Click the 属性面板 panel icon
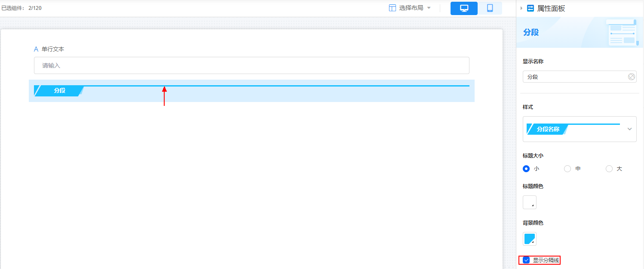 pyautogui.click(x=531, y=8)
